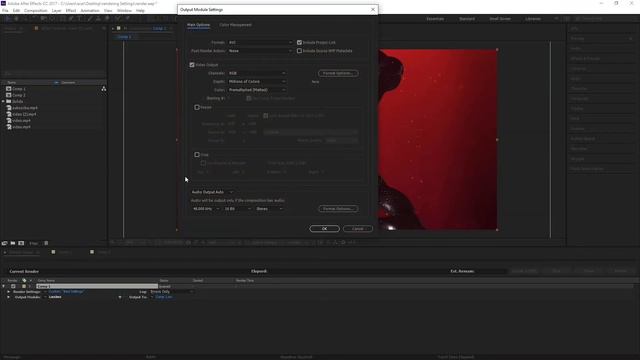Open the Format dropdown
Screen dimensions: 640x360
pos(260,42)
